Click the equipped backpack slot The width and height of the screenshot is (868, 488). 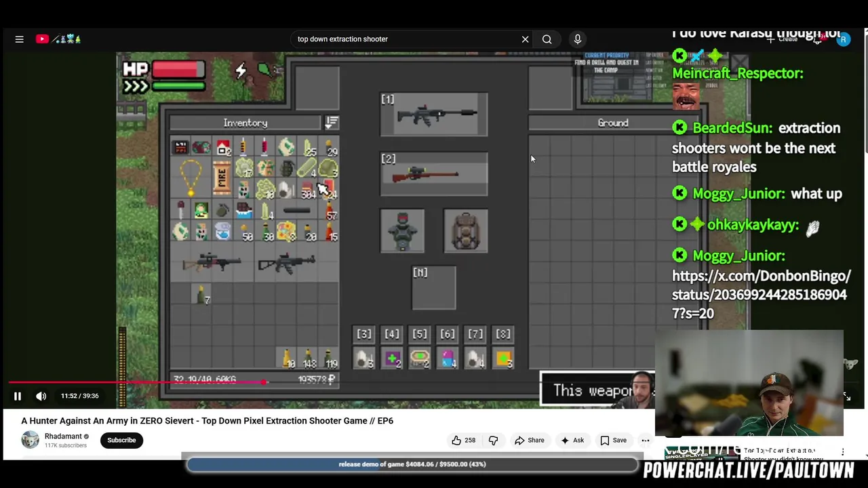(x=466, y=230)
